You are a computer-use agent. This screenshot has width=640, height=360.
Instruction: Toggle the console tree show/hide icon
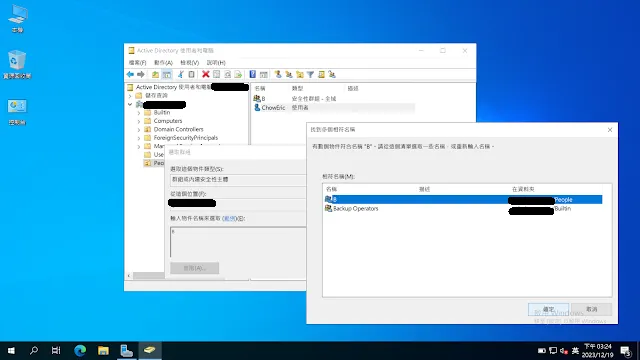[167, 74]
